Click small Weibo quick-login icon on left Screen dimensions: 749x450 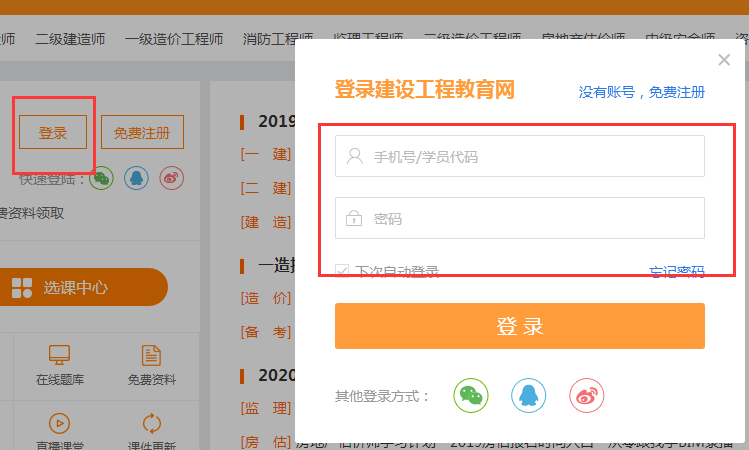[x=171, y=177]
